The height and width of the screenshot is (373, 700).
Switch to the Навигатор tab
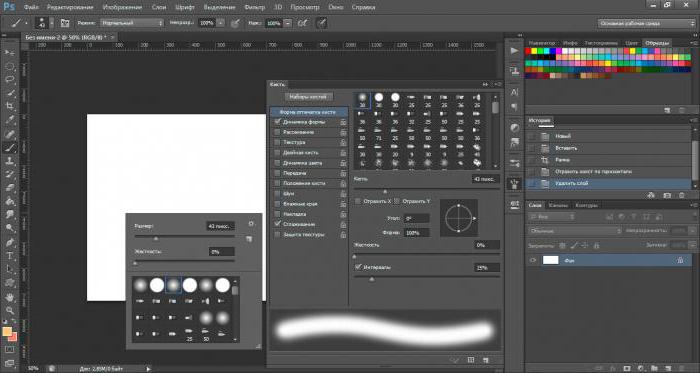pos(542,43)
